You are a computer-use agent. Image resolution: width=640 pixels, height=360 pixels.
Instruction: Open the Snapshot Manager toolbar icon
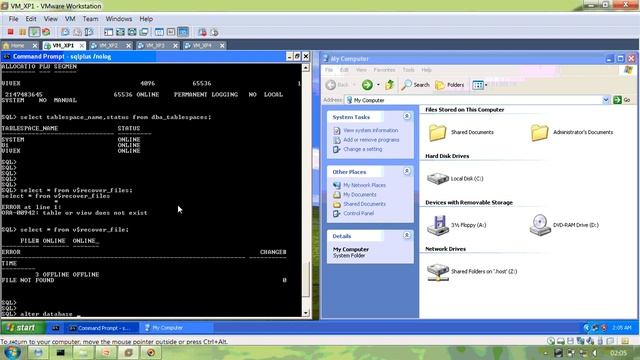pyautogui.click(x=89, y=32)
